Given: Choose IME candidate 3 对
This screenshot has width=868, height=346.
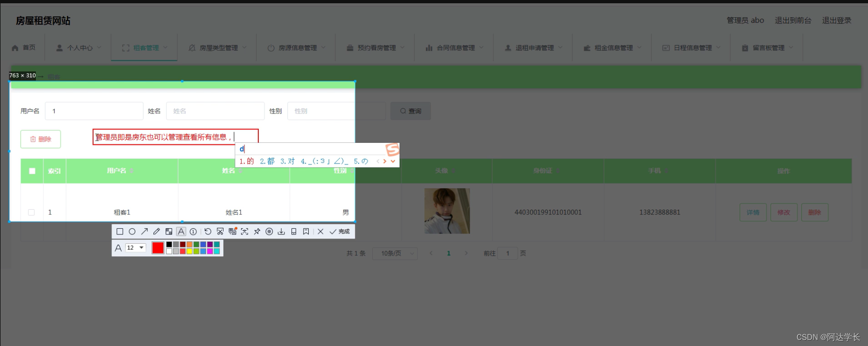Looking at the screenshot, I should pos(288,162).
